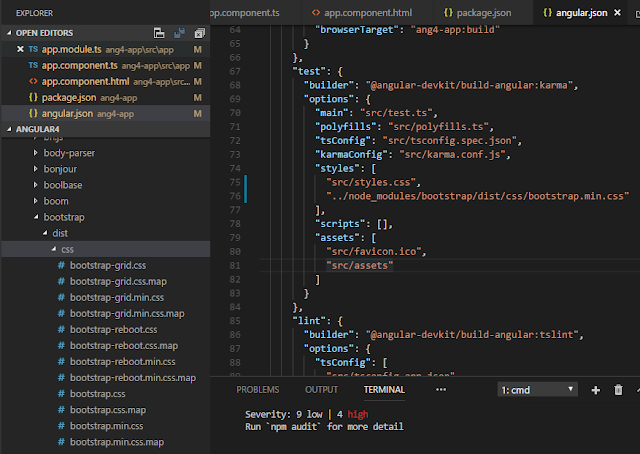Screen dimensions: 640x454
Task: Open the PROBLEMS panel tab
Action: tap(258, 389)
